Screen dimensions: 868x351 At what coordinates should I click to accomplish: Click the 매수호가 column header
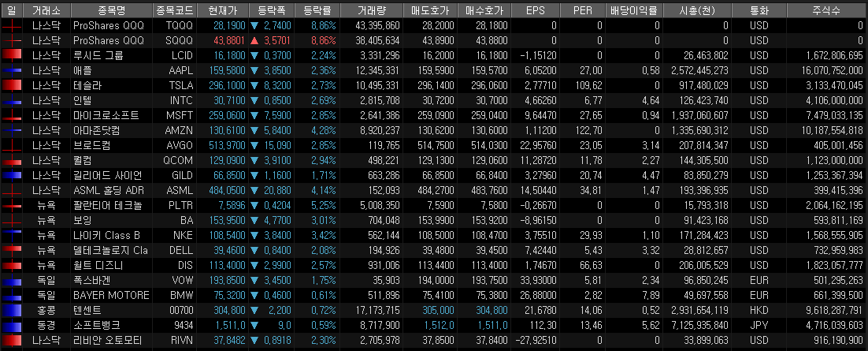pyautogui.click(x=483, y=9)
